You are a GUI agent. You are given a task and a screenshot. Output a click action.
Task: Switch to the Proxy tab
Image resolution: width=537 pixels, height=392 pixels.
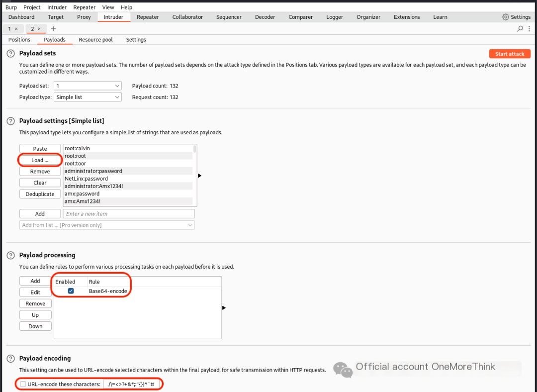(x=84, y=17)
